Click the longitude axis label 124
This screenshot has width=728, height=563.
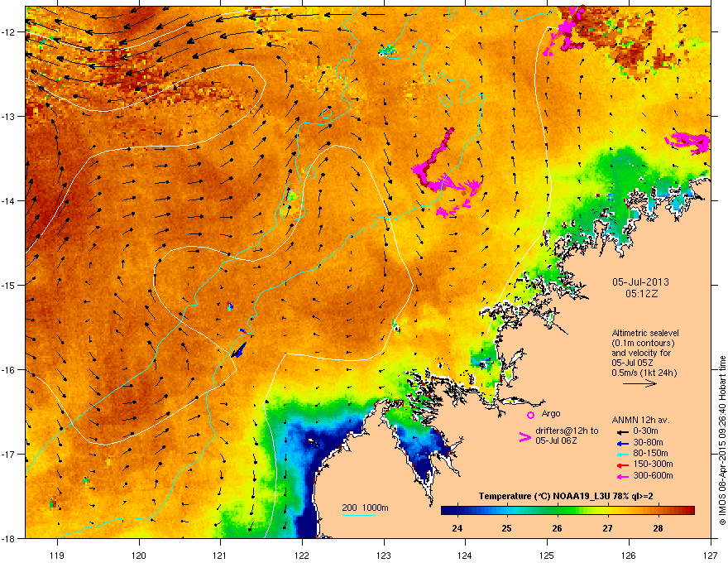click(x=465, y=556)
